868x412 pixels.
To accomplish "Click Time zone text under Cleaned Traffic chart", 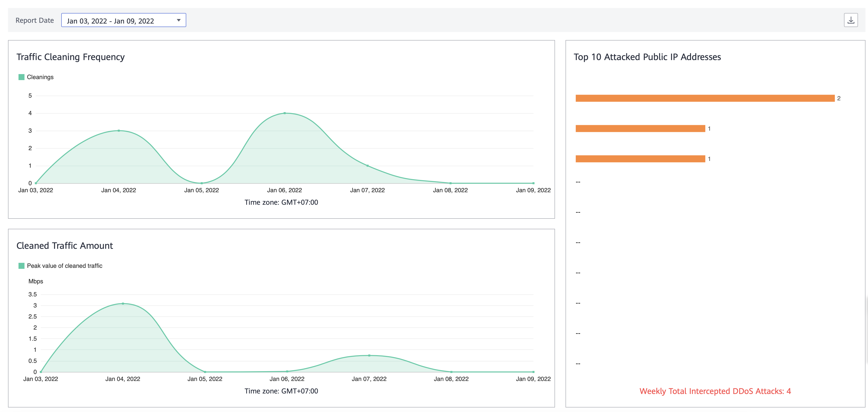I will click(281, 391).
